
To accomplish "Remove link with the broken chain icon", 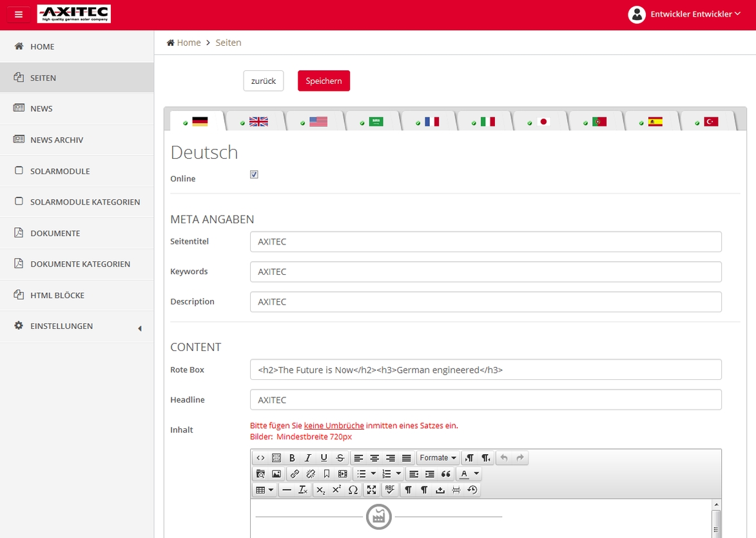I will click(x=311, y=474).
